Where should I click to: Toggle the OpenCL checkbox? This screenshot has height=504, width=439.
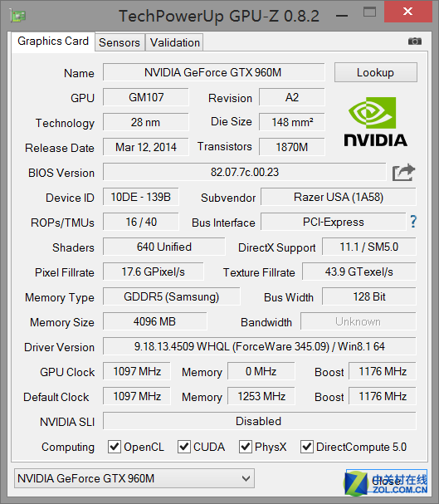[x=115, y=447]
